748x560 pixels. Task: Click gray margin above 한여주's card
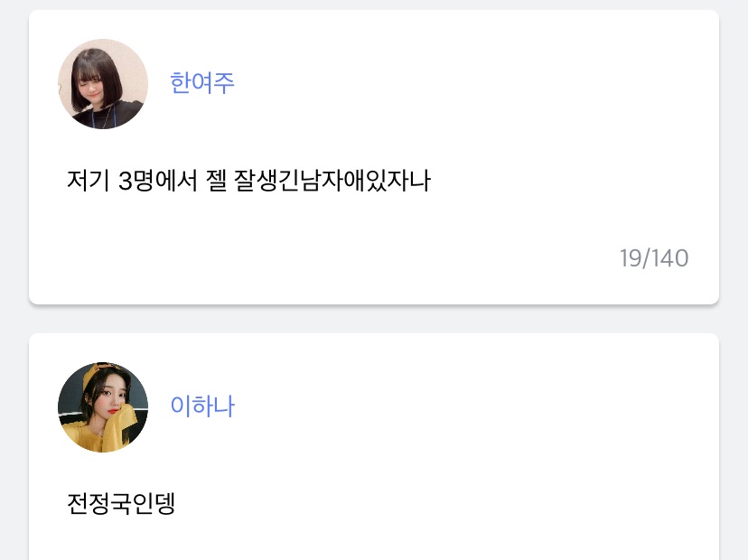[374, 5]
